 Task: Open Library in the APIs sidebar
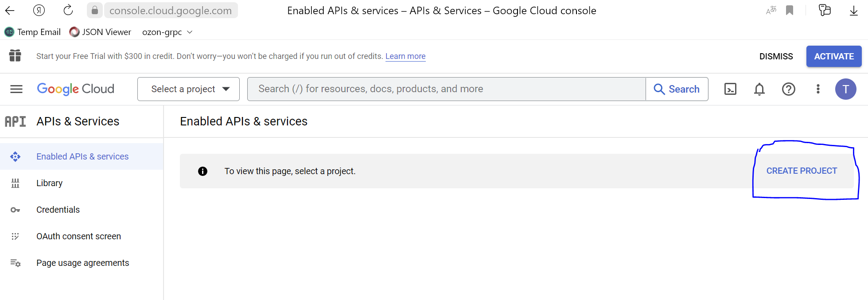[49, 183]
